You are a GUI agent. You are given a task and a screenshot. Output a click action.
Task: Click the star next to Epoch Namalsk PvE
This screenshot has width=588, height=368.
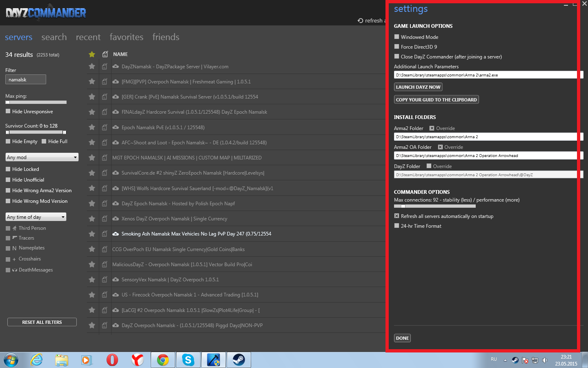92,127
